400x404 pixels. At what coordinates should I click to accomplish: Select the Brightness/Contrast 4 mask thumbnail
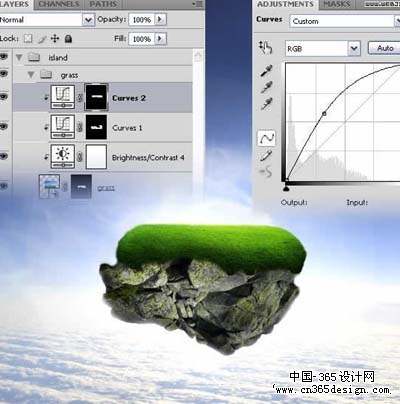pyautogui.click(x=96, y=157)
